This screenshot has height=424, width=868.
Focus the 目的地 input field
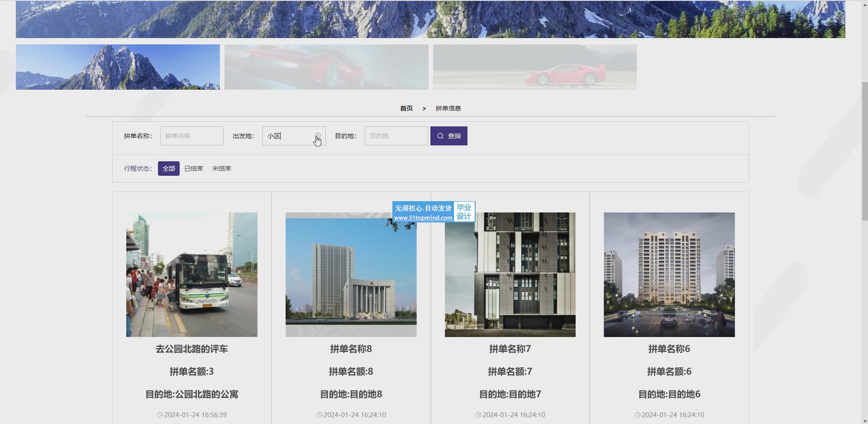click(396, 136)
